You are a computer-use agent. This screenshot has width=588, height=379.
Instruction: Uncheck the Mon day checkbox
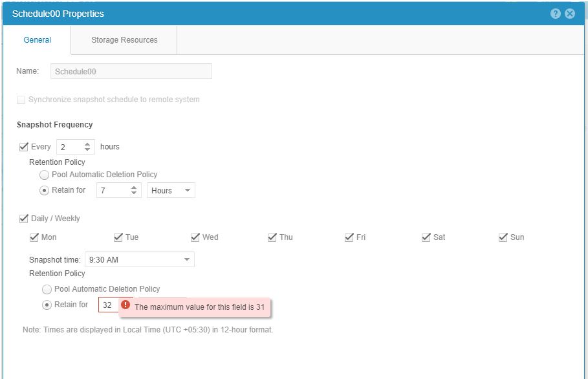(x=34, y=237)
